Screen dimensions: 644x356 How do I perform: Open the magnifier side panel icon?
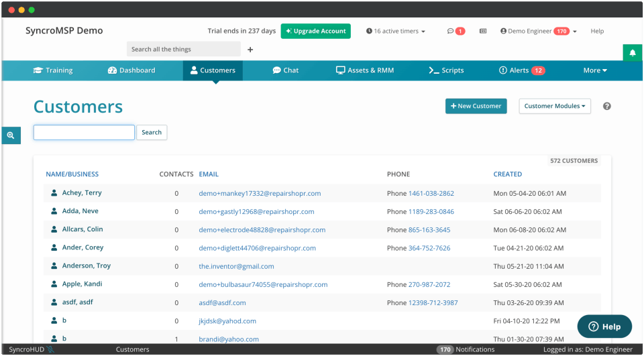click(x=11, y=135)
